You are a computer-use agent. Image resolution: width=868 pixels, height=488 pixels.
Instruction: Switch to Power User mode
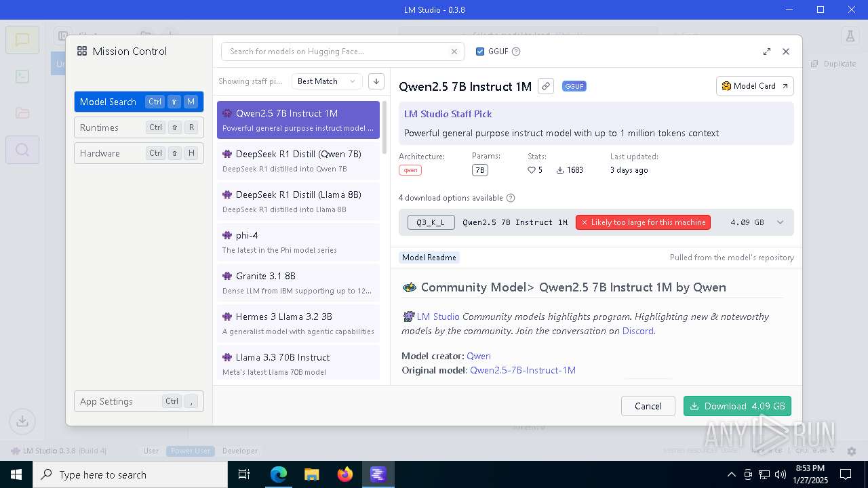pyautogui.click(x=191, y=451)
